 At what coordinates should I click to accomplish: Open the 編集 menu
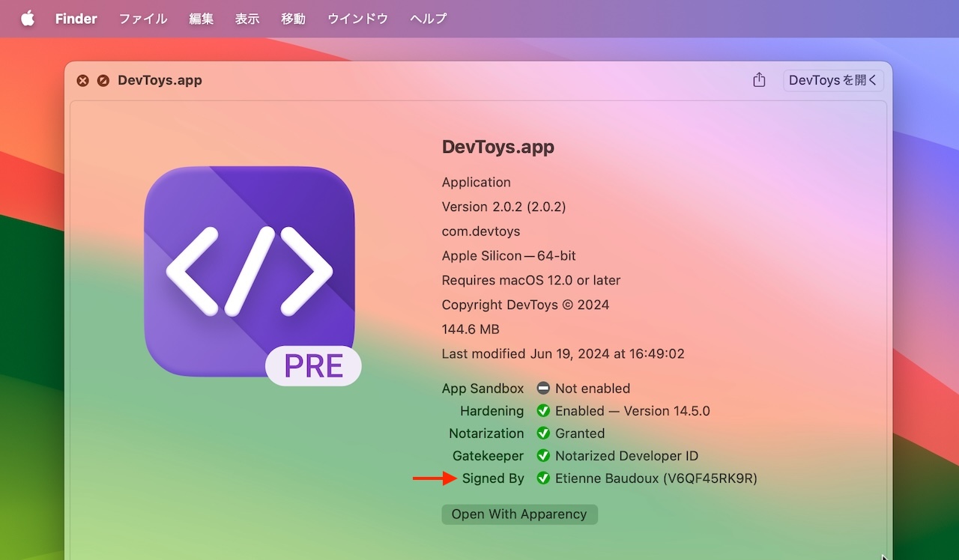coord(202,19)
